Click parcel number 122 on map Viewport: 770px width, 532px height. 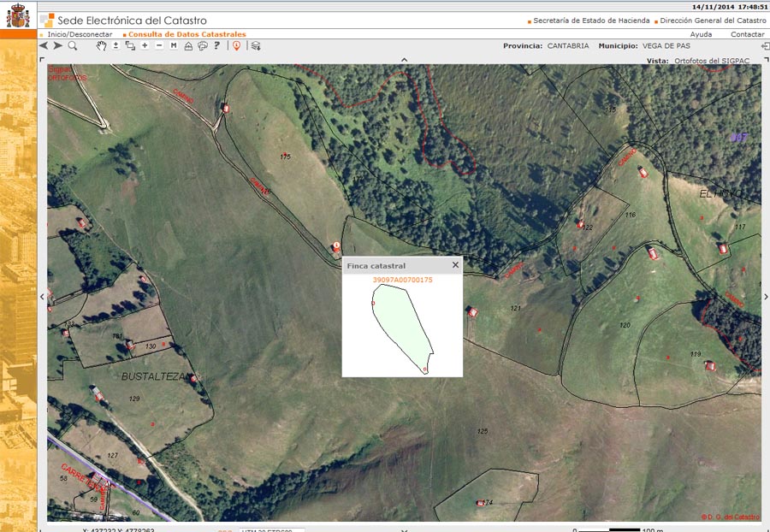pyautogui.click(x=587, y=228)
